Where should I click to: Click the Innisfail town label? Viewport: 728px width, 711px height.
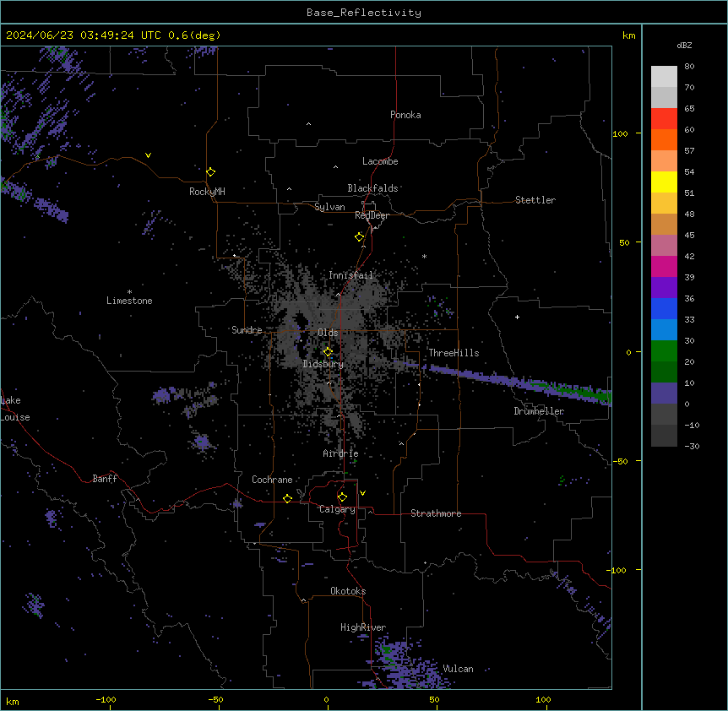pos(350,275)
